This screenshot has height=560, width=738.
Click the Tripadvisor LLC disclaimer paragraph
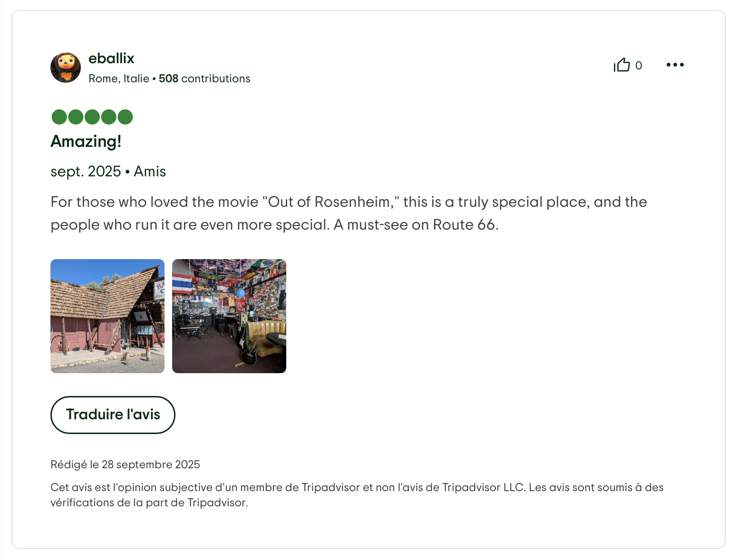click(357, 495)
